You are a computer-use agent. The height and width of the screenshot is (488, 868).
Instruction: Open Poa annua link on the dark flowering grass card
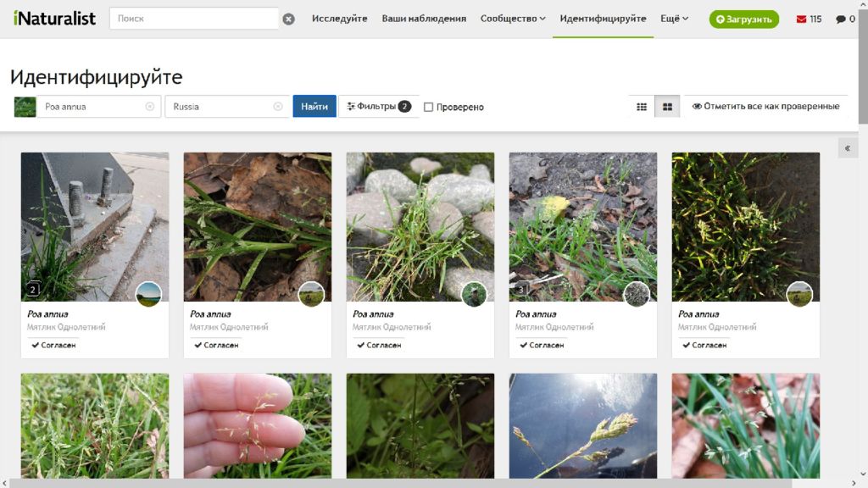click(698, 313)
